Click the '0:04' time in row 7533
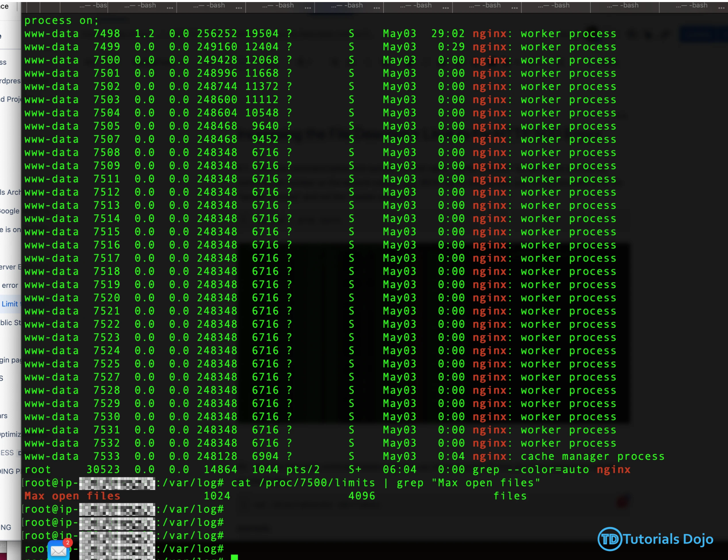The width and height of the screenshot is (728, 560). click(451, 456)
